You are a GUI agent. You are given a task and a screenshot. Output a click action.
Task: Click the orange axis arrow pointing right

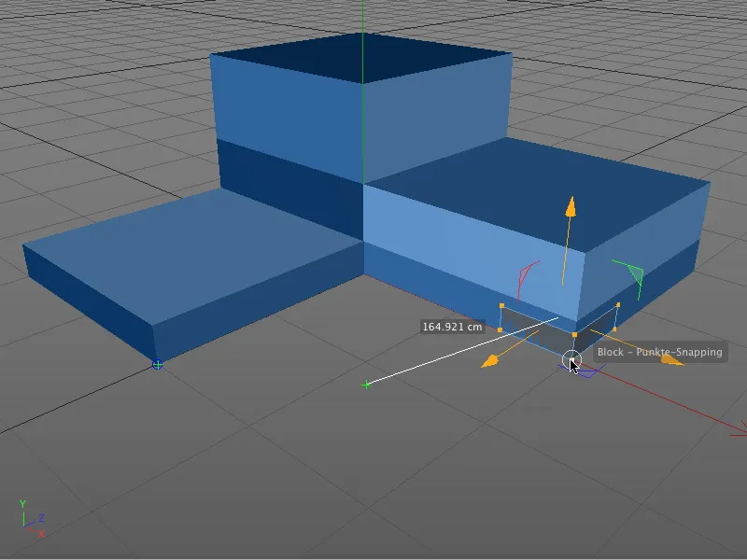[672, 360]
